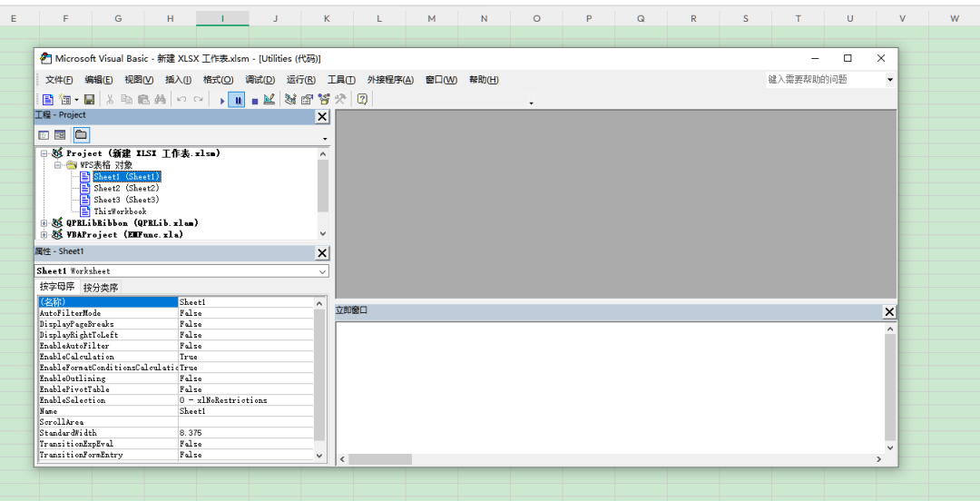Viewport: 980px width, 501px height.
Task: Click the Insert UserForm toolbar icon
Action: 64,100
